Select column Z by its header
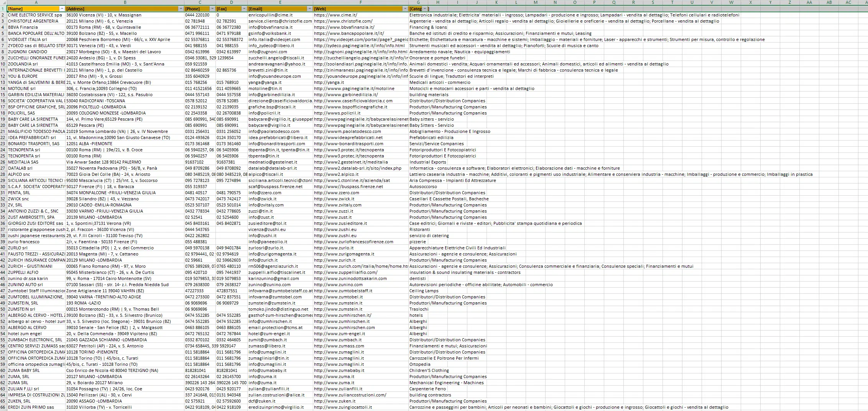Screen dimensions: 868x411 tap(790, 2)
